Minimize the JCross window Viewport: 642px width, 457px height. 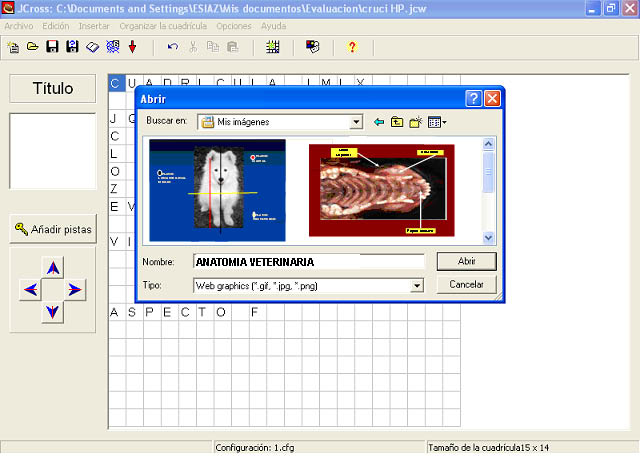point(592,8)
